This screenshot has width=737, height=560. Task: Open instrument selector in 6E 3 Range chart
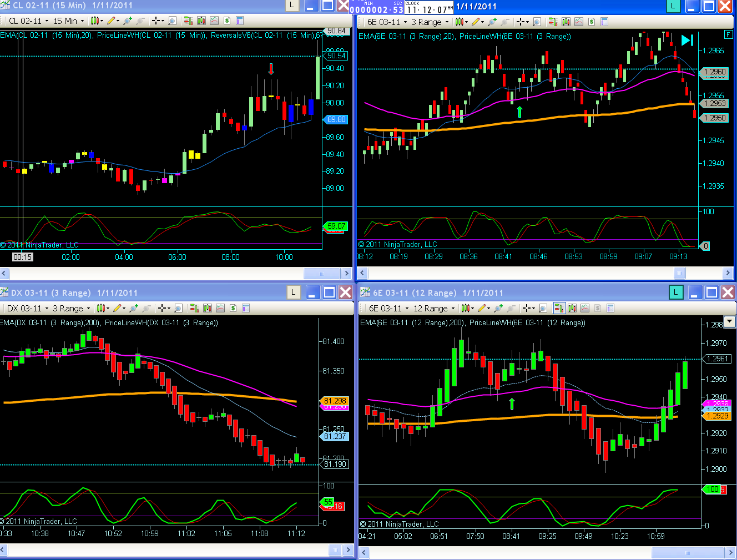pos(387,22)
